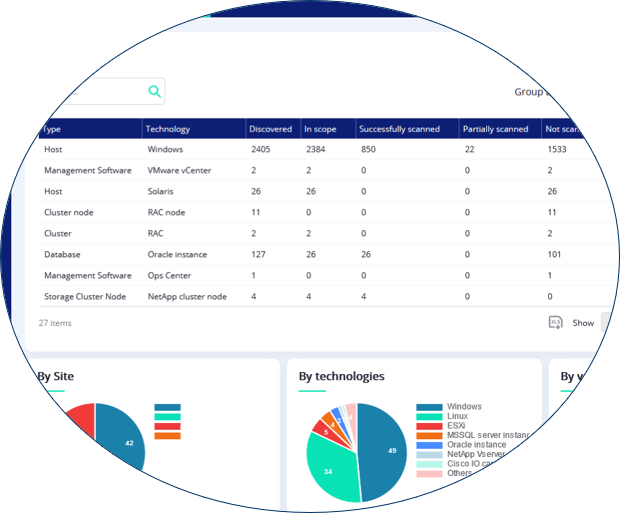Toggle the Linux legend swatch
The width and height of the screenshot is (620, 513).
click(428, 417)
